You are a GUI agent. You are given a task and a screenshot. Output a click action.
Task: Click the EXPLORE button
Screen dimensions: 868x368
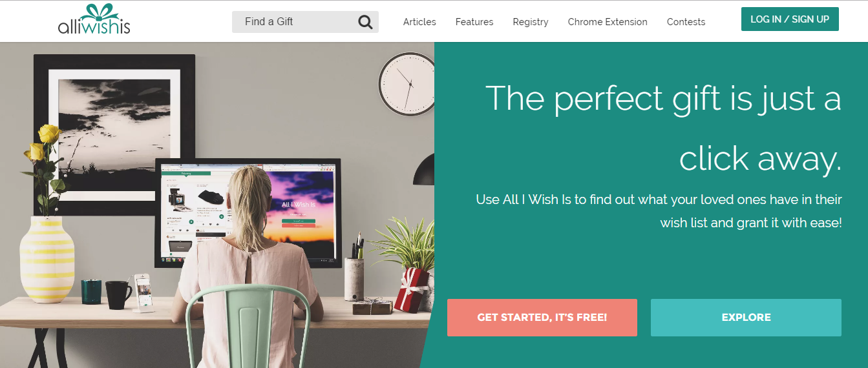pyautogui.click(x=746, y=318)
